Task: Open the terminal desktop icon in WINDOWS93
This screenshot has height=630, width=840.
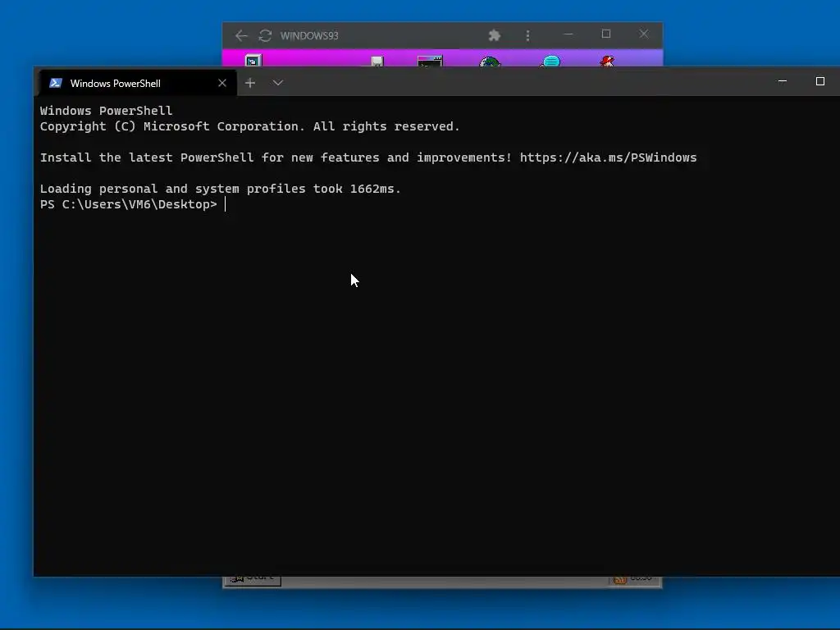Action: pos(430,61)
